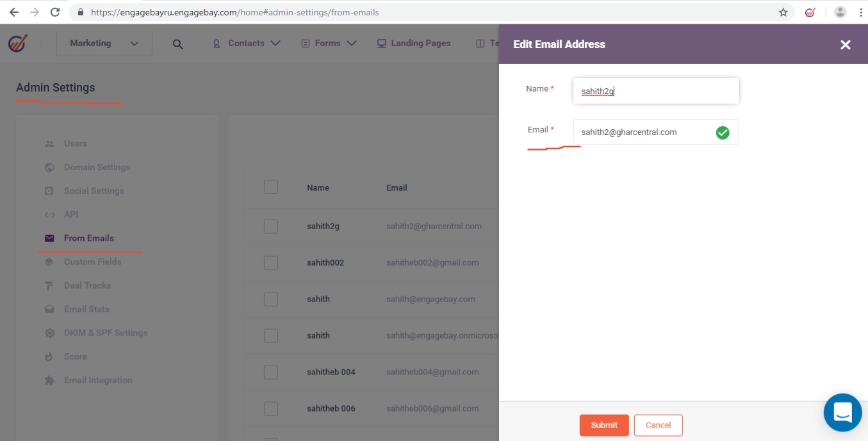The height and width of the screenshot is (441, 868).
Task: Expand the Forms menu
Action: click(328, 44)
